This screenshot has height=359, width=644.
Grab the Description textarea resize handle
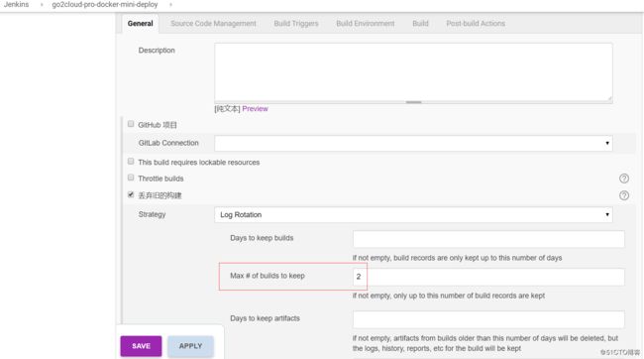coord(609,98)
